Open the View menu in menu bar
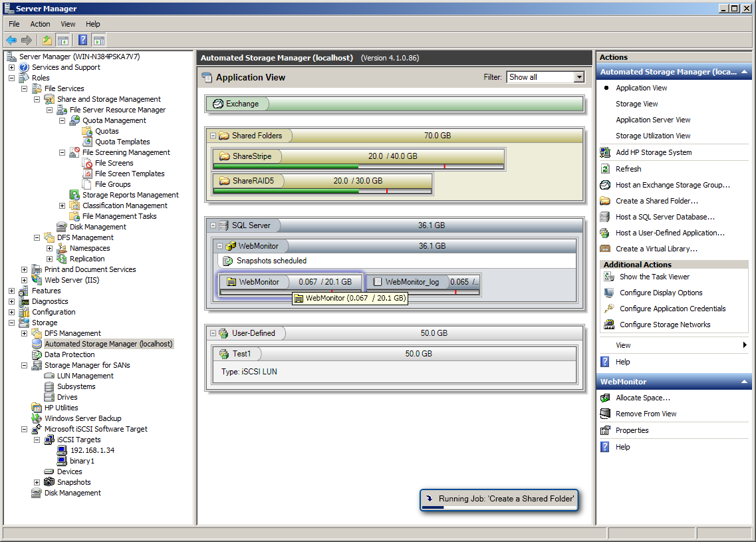 coord(68,24)
